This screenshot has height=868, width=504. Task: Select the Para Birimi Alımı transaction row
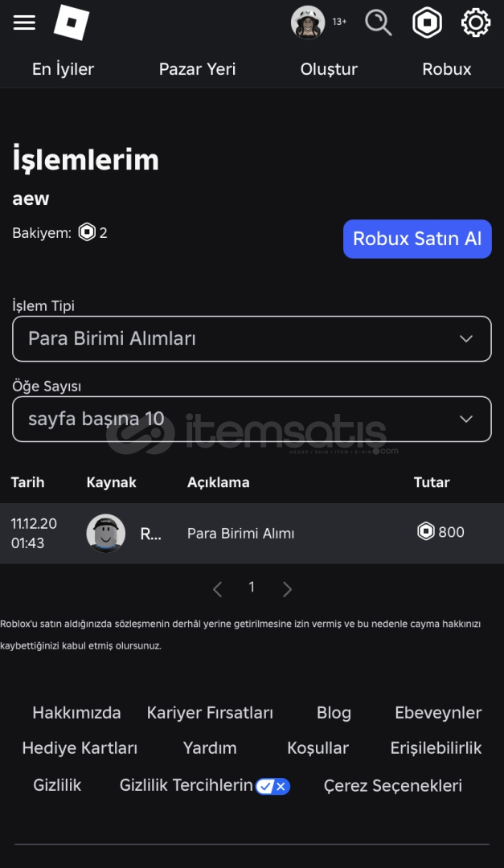point(252,533)
